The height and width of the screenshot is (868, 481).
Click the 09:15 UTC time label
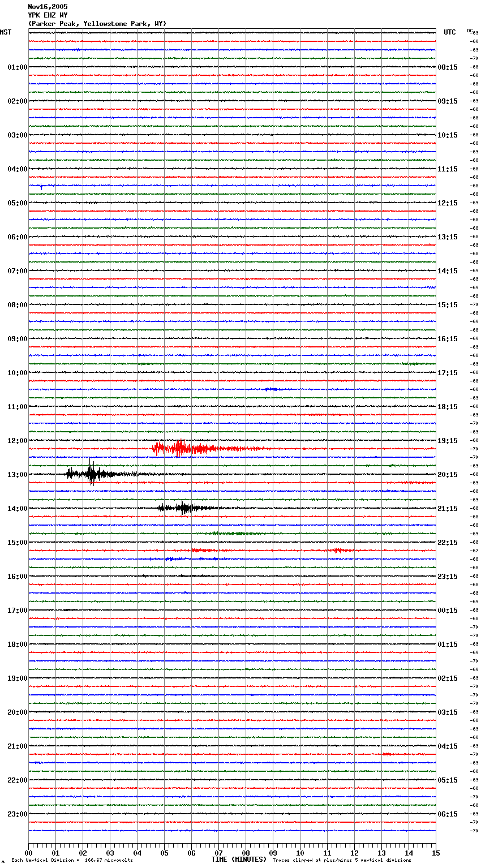click(448, 101)
